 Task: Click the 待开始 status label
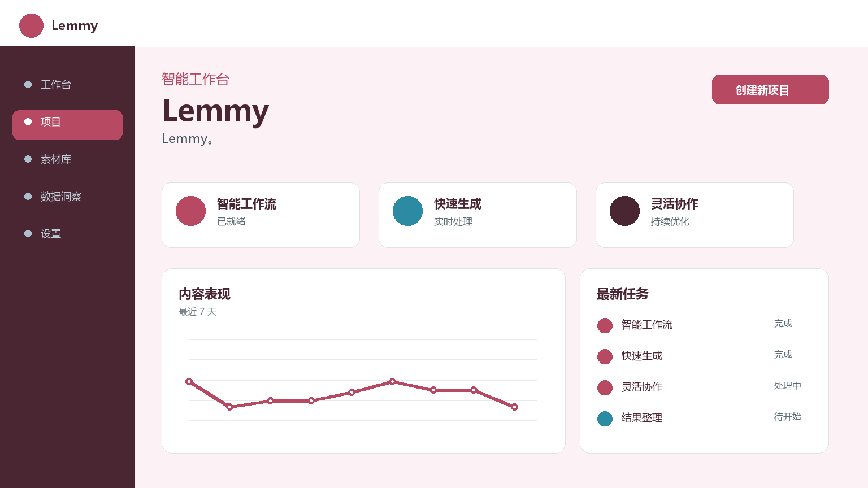click(x=787, y=417)
